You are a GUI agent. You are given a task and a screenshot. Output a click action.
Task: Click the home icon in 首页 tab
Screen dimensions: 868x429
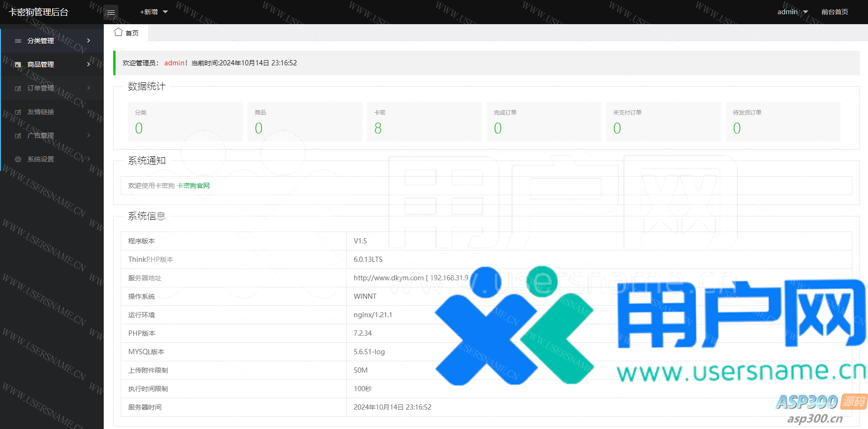(x=118, y=32)
